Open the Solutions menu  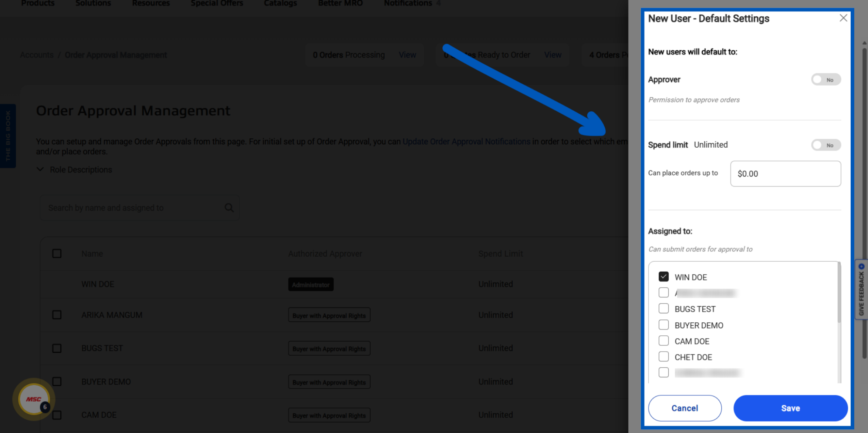click(x=93, y=3)
